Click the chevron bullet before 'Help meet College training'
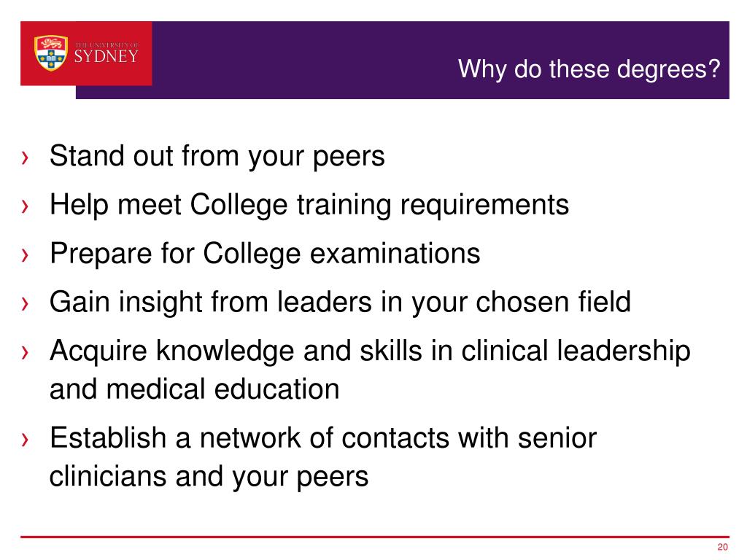 (26, 206)
